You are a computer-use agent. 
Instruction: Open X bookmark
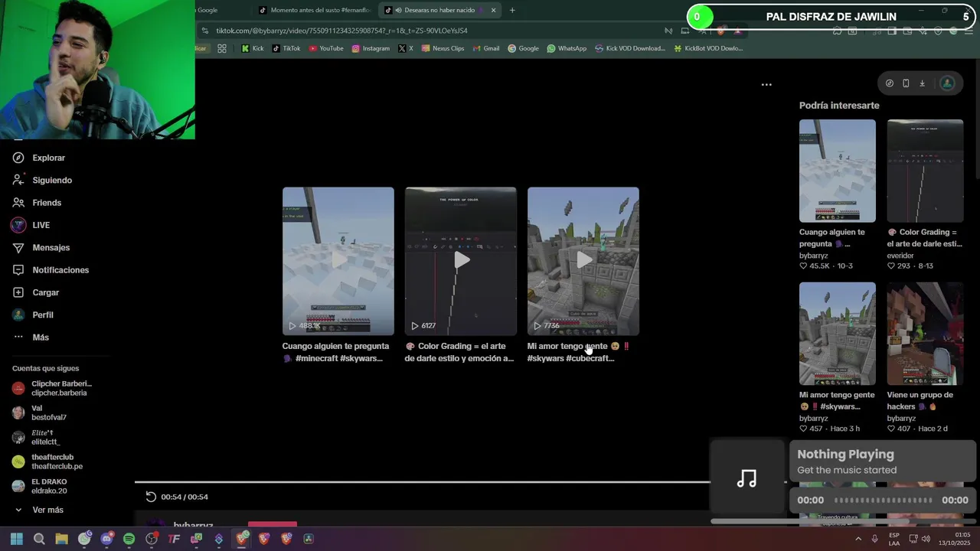[406, 48]
